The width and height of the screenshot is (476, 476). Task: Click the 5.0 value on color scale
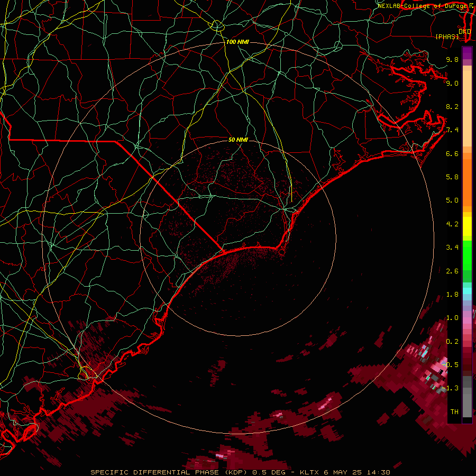point(452,200)
